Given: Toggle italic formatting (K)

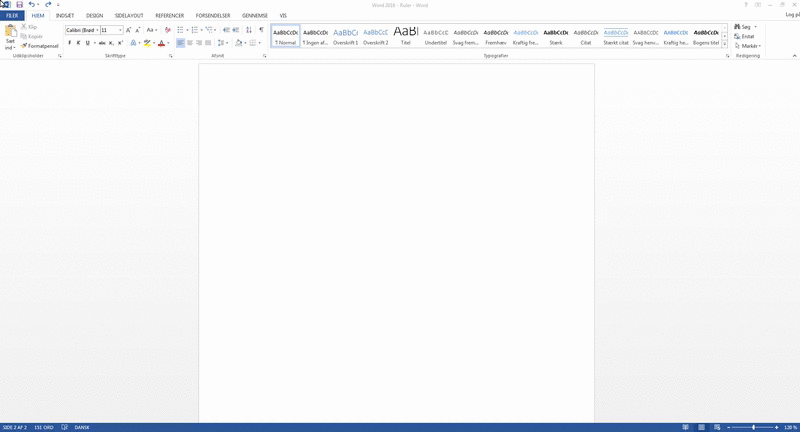Looking at the screenshot, I should tap(80, 43).
